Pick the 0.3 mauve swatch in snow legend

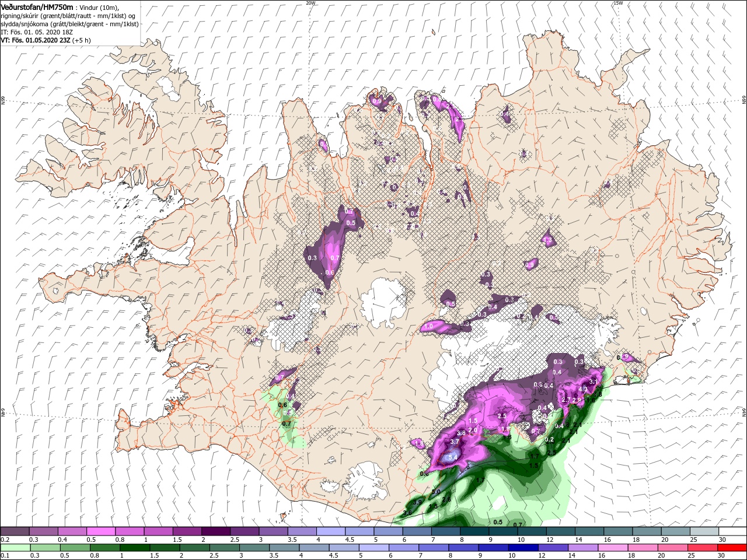[43, 531]
